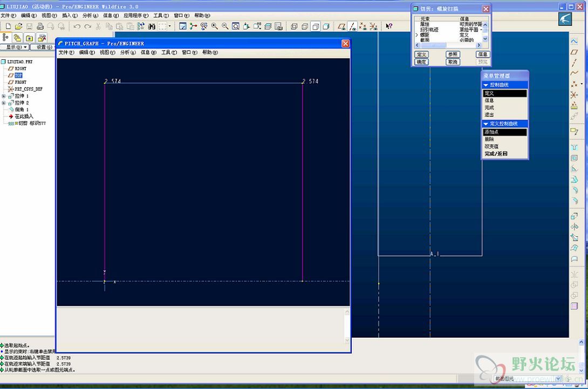Toggle datum points display icon
The height and width of the screenshot is (389, 588).
point(363,26)
